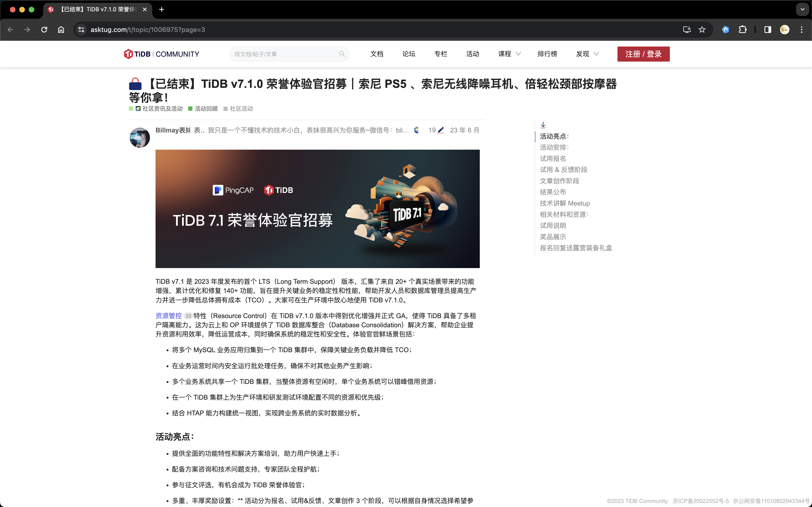This screenshot has height=507, width=812.
Task: Jump to 奖品展示 in the outline
Action: (x=553, y=237)
